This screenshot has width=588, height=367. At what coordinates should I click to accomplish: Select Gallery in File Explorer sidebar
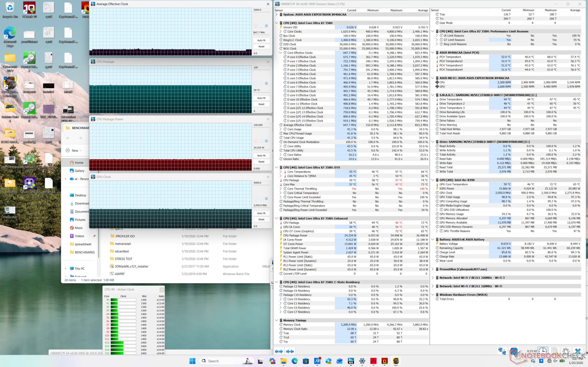click(79, 171)
